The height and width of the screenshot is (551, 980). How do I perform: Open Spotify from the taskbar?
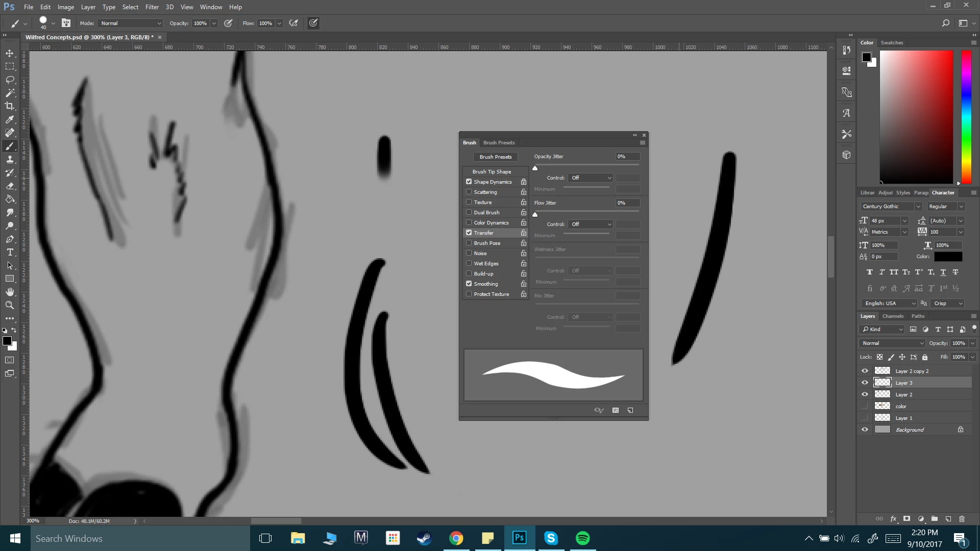[582, 538]
